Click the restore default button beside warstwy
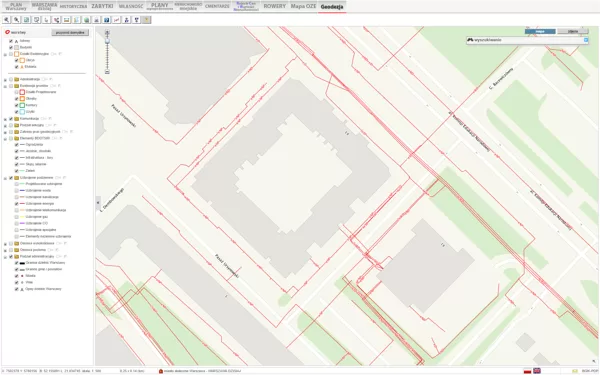600x375 pixels. (x=70, y=33)
